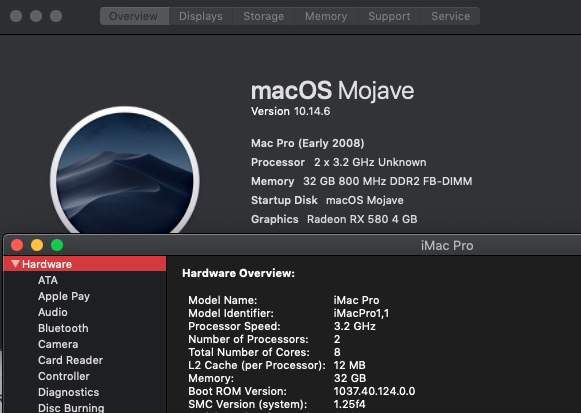
Task: Minimize the iMac Pro window with yellow button
Action: pos(37,245)
